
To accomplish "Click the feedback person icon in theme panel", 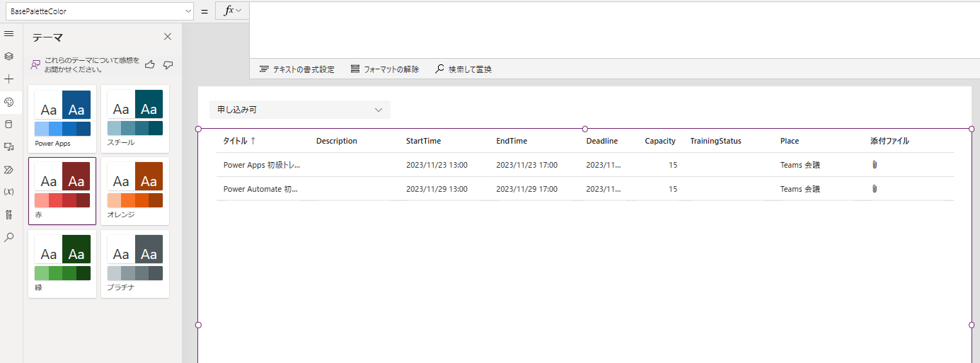I will (x=35, y=64).
